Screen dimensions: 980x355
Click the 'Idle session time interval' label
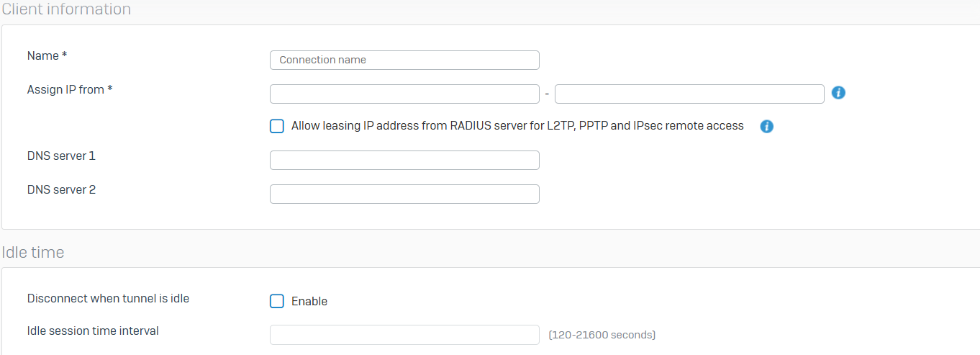coord(93,331)
